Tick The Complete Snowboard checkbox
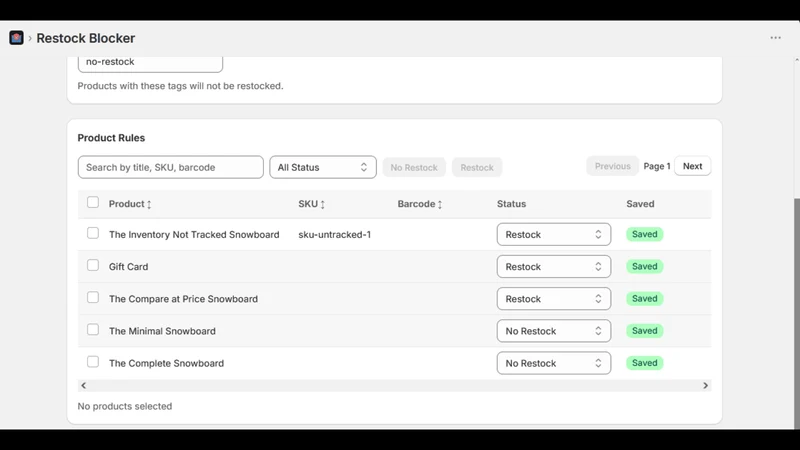 point(93,362)
